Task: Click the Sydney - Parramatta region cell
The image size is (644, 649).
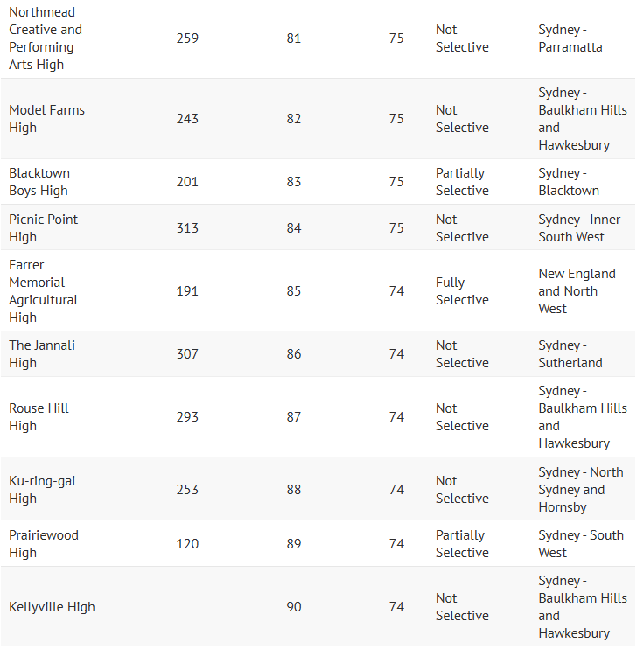Action: coord(570,38)
